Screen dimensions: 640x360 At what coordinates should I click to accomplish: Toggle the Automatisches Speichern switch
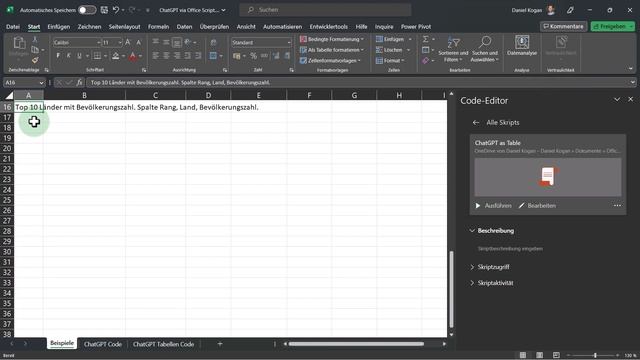pyautogui.click(x=87, y=10)
